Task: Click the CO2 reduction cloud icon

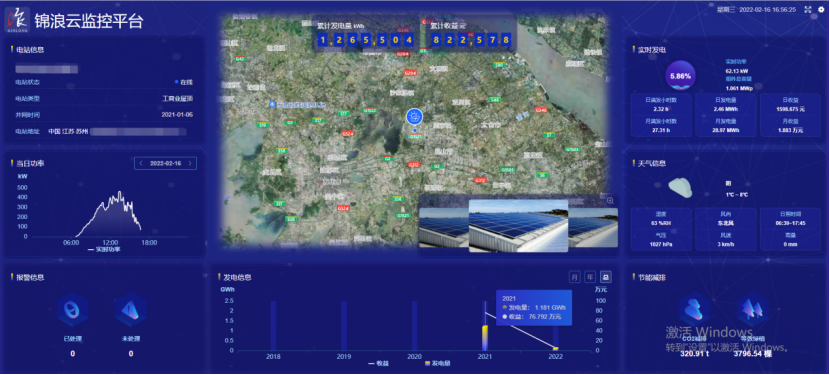Action: coord(694,309)
